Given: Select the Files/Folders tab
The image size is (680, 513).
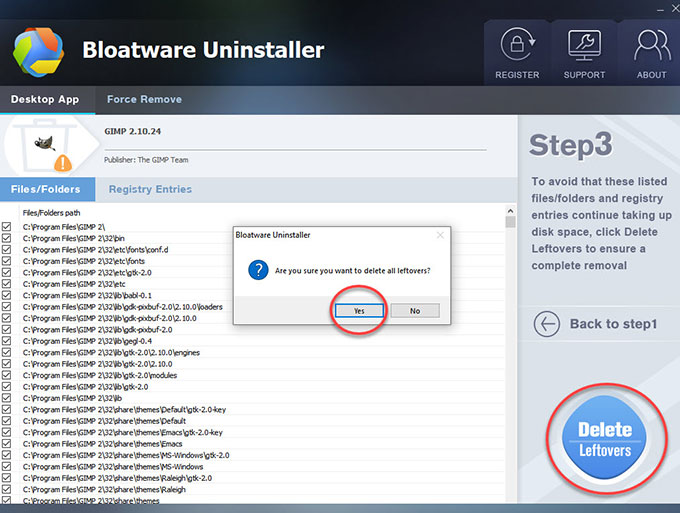Looking at the screenshot, I should click(x=46, y=190).
